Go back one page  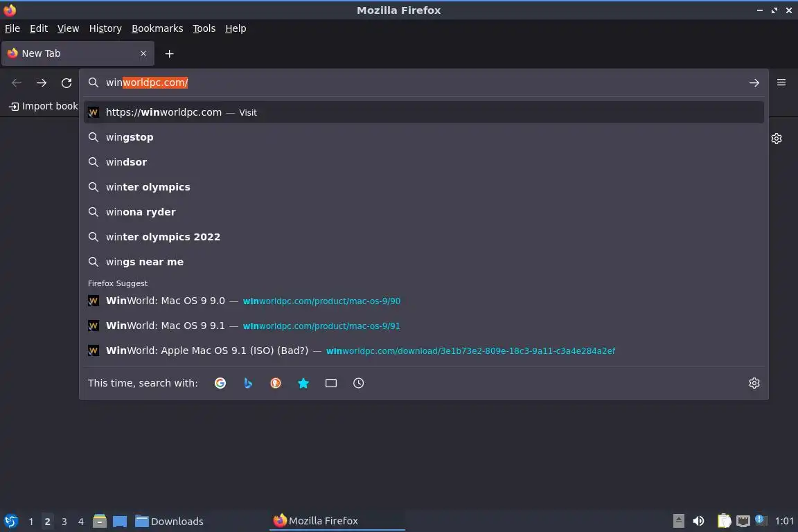(17, 82)
